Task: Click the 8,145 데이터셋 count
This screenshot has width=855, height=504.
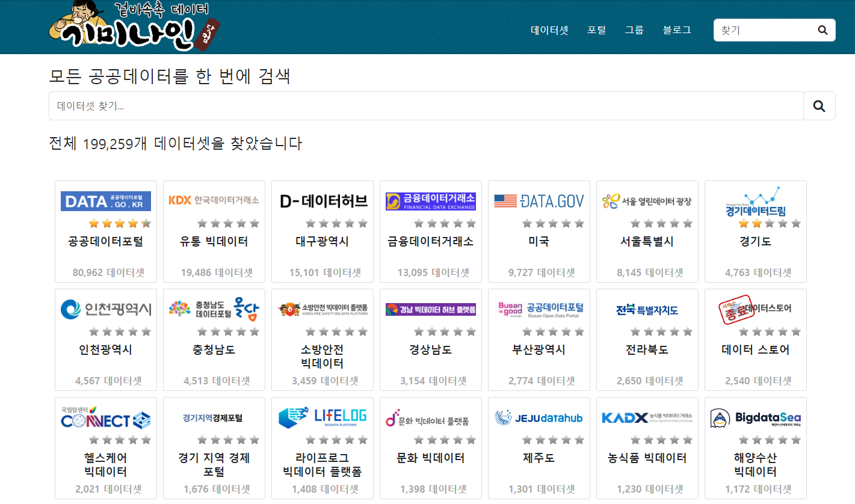Action: (x=650, y=272)
